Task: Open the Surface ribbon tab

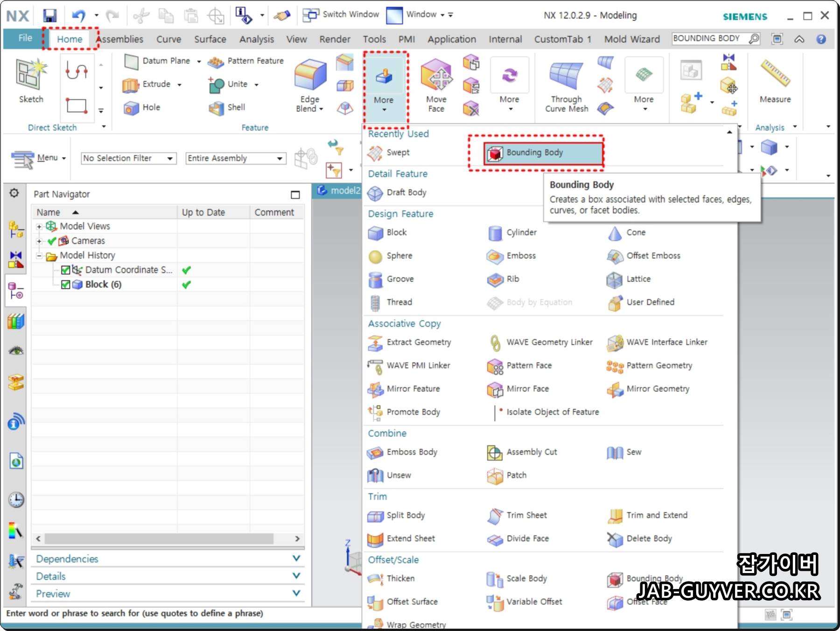Action: tap(210, 39)
